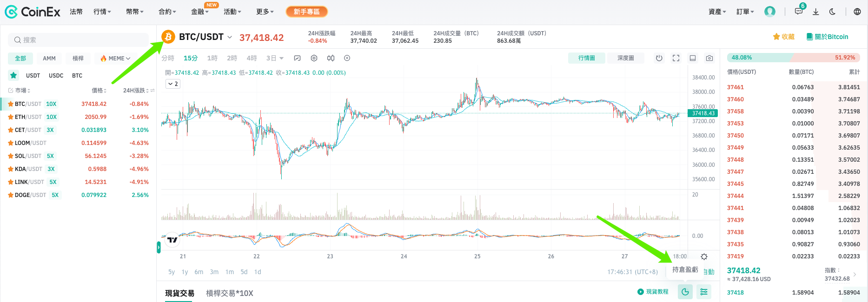Click the chart reset power icon
868x302 pixels.
659,58
